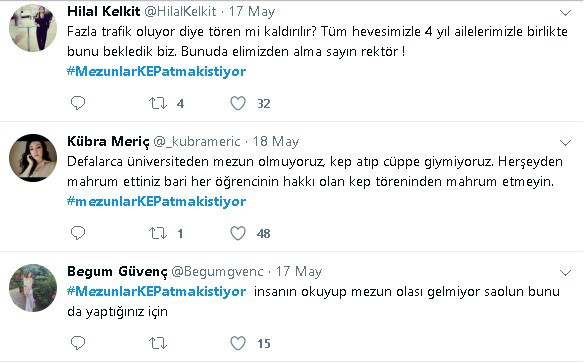Open Begum Güvenç's profile picture
This screenshot has height=363, width=584.
[33, 288]
